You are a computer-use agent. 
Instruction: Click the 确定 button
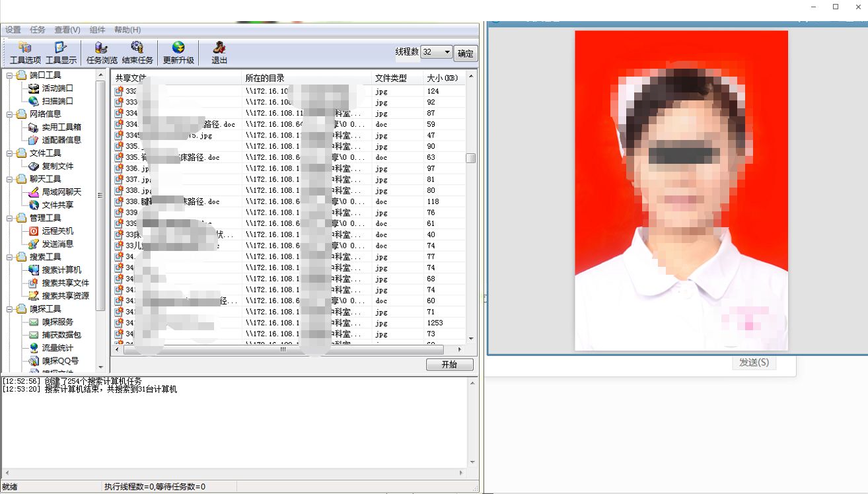pos(466,53)
